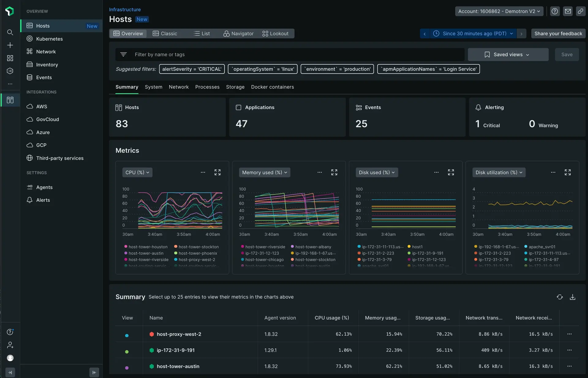Click the search magnifier icon in left rail
This screenshot has width=588, height=378.
pyautogui.click(x=10, y=32)
